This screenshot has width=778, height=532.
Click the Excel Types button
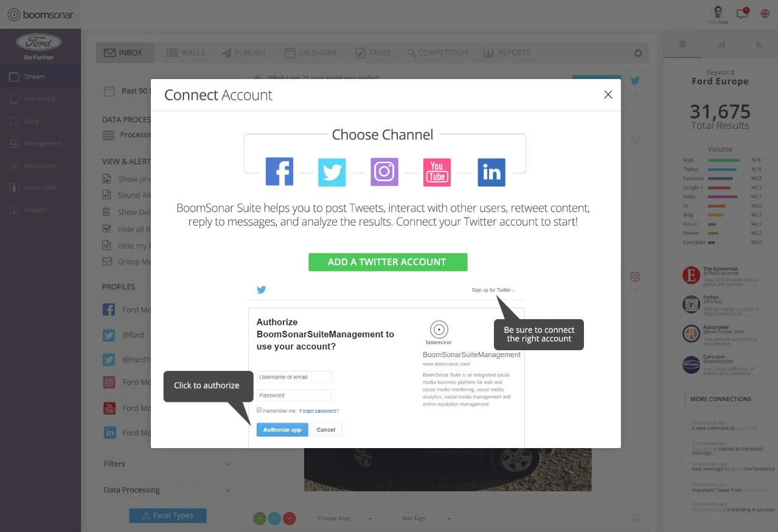pyautogui.click(x=168, y=516)
